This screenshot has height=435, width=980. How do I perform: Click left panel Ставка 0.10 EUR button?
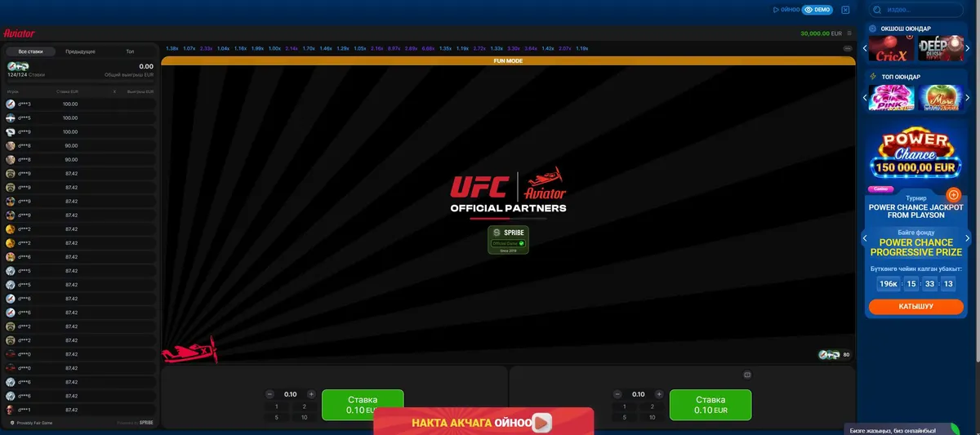coord(363,405)
